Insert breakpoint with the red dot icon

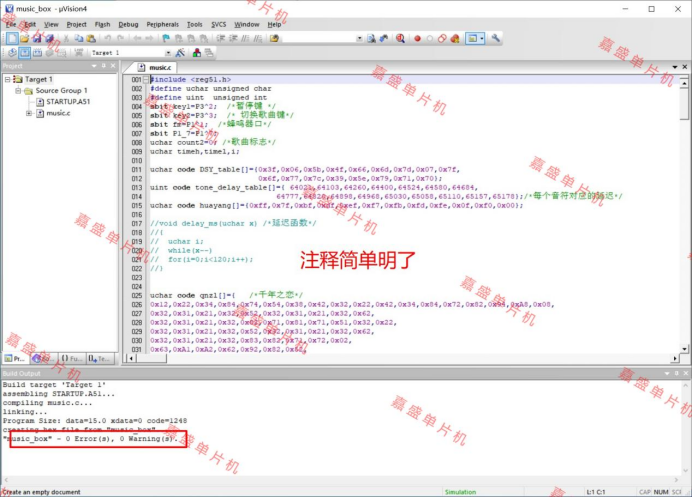tap(417, 39)
